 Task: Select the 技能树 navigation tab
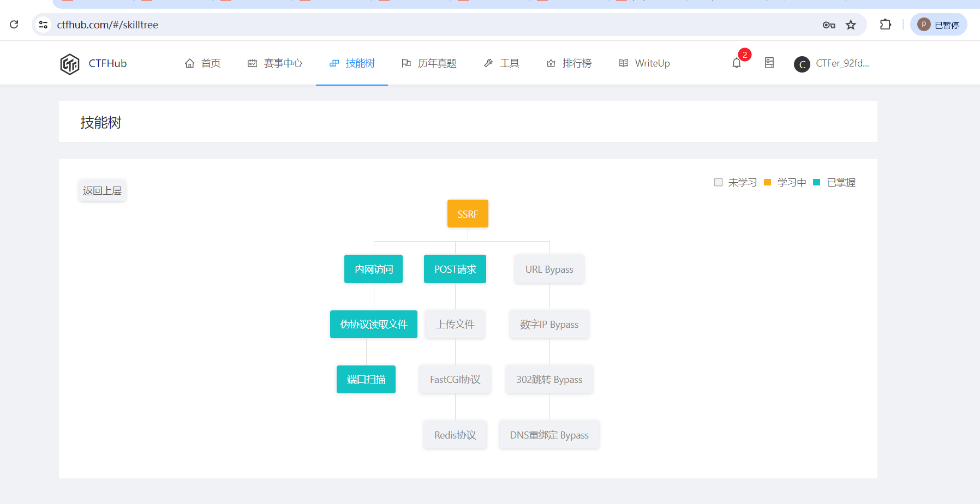(352, 63)
